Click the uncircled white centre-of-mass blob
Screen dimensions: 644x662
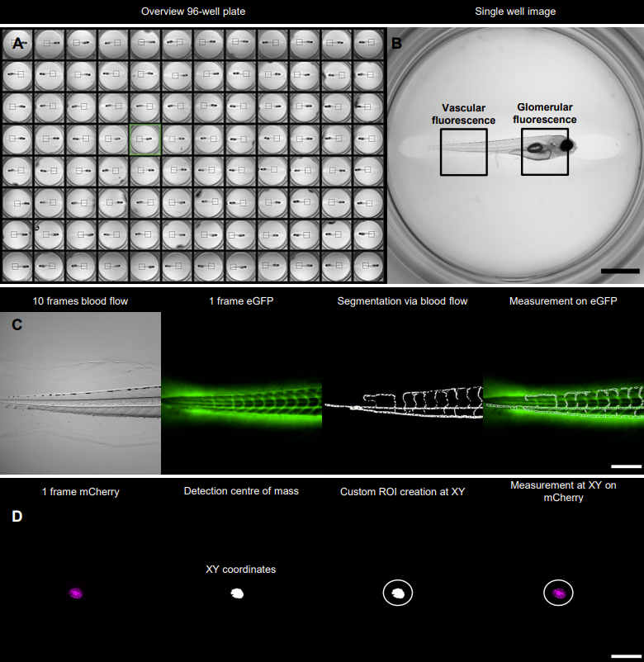(237, 593)
